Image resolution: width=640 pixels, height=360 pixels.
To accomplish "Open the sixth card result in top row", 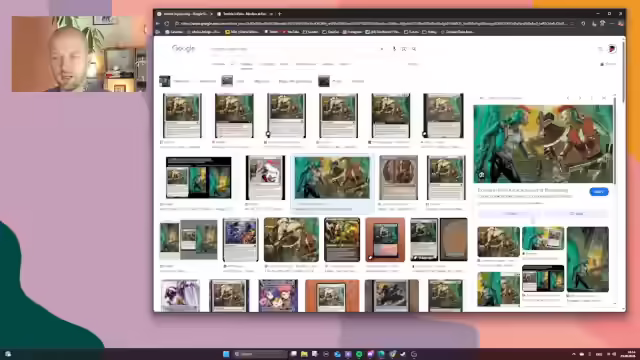I will (x=443, y=116).
